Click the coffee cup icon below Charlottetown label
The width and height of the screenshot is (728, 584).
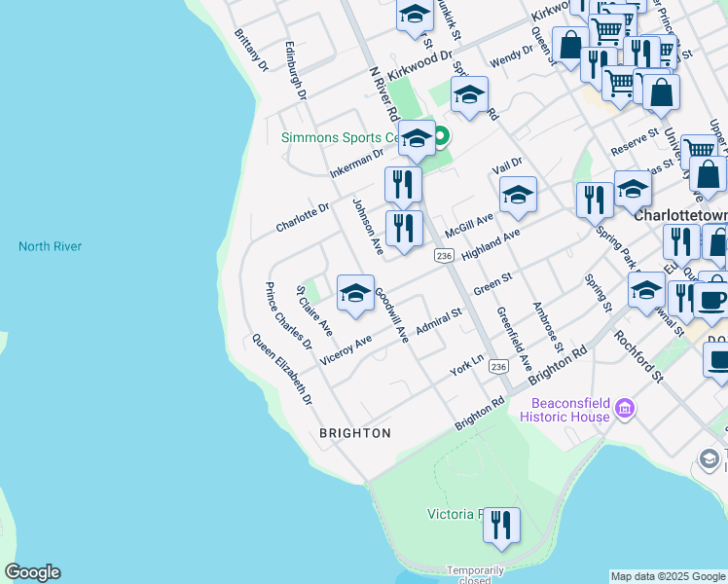[710, 298]
